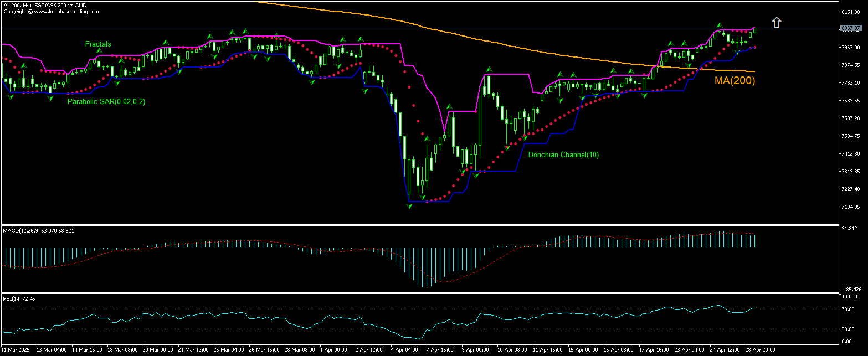Click the 11 Mar 2025 date on the timeline
The image size is (868, 356).
click(17, 349)
